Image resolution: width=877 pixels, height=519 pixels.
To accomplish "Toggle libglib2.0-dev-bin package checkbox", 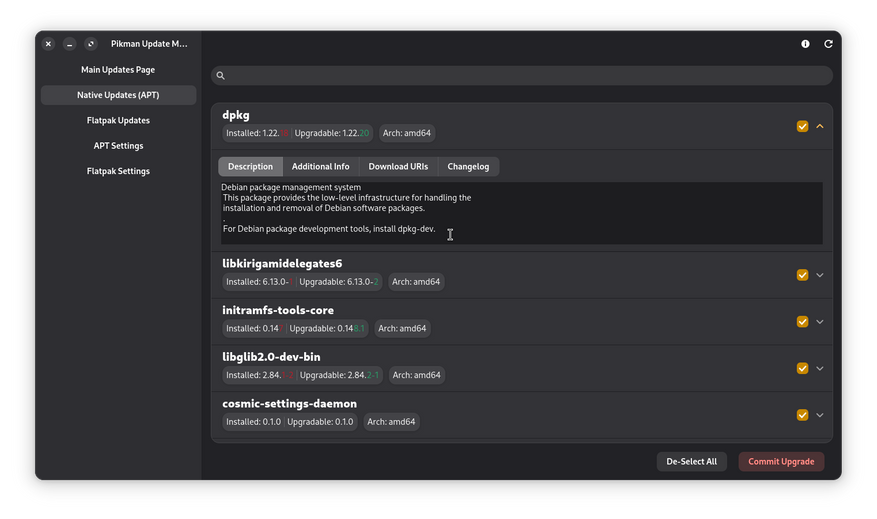I will pyautogui.click(x=802, y=369).
